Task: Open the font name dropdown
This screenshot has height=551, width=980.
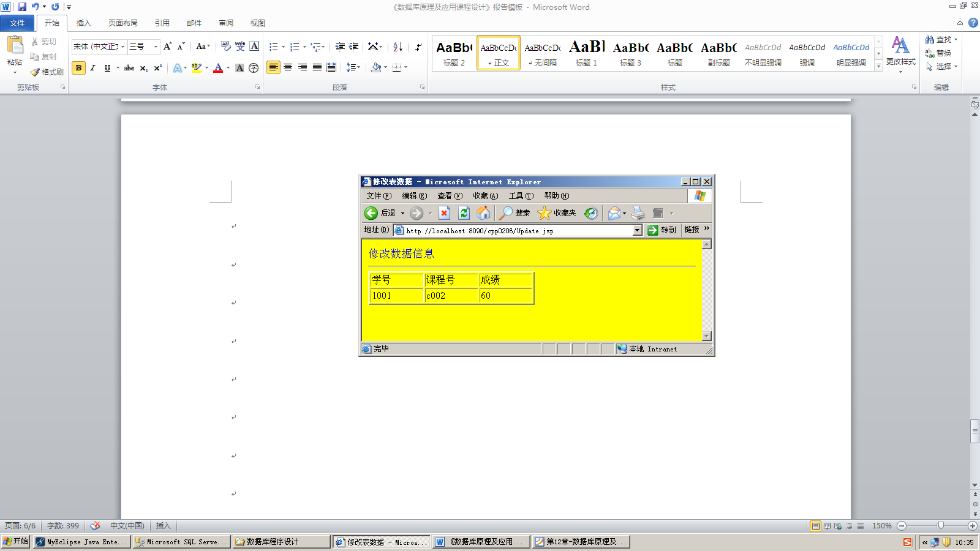Action: pos(123,47)
